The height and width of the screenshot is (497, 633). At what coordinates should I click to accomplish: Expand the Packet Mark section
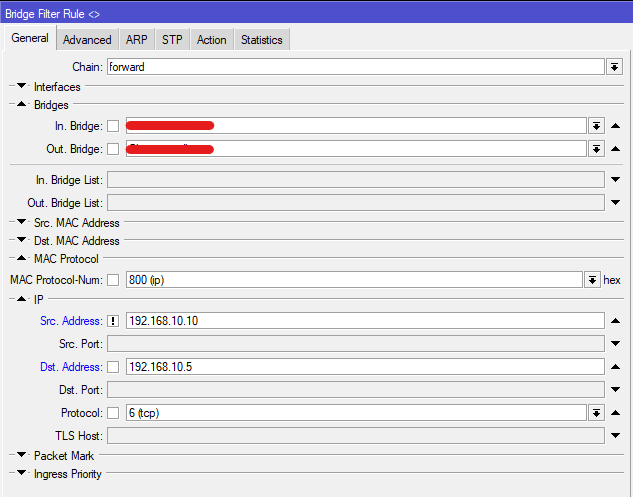click(20, 456)
